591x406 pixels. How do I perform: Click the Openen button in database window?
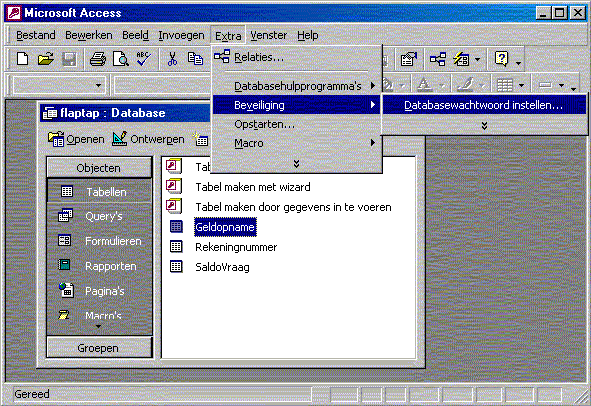coord(77,139)
